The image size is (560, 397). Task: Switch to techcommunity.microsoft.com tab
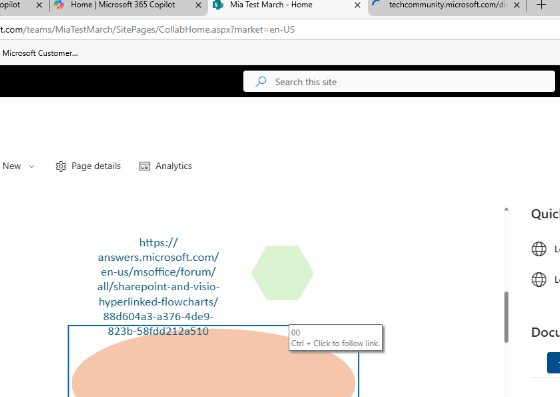448,5
